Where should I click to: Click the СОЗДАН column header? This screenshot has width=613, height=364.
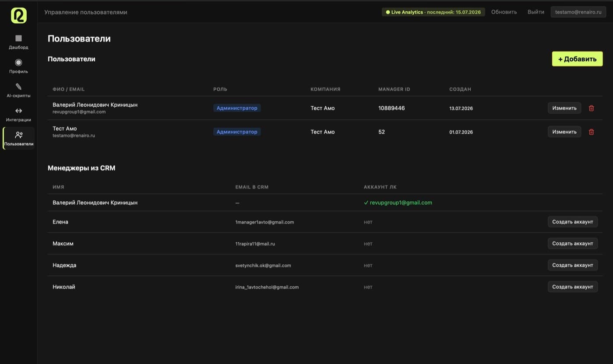click(460, 89)
